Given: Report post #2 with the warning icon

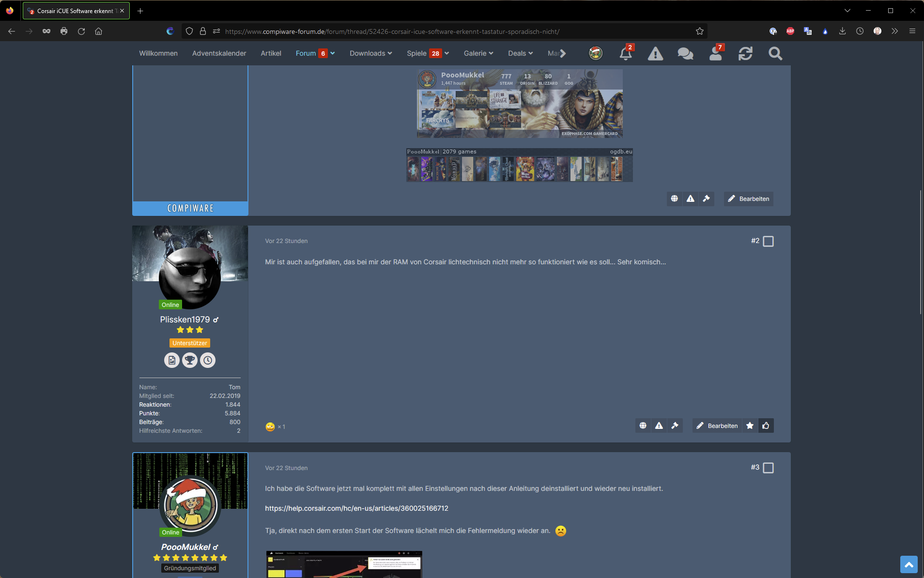Looking at the screenshot, I should pos(659,426).
